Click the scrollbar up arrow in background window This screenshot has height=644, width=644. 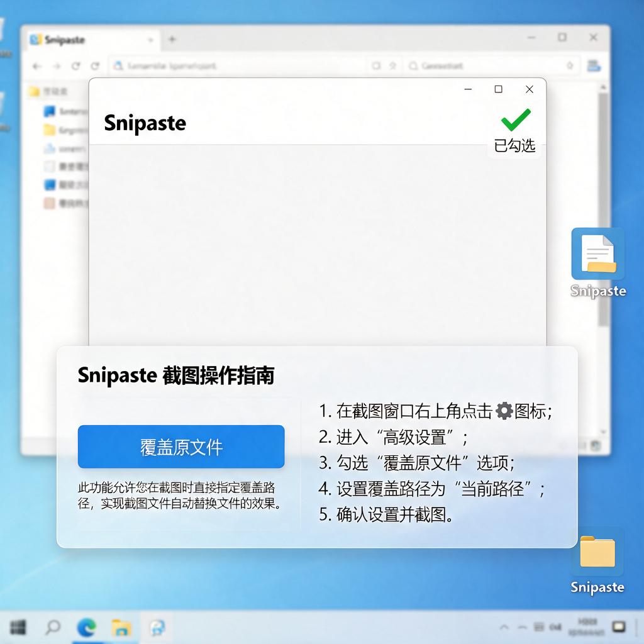pyautogui.click(x=603, y=87)
